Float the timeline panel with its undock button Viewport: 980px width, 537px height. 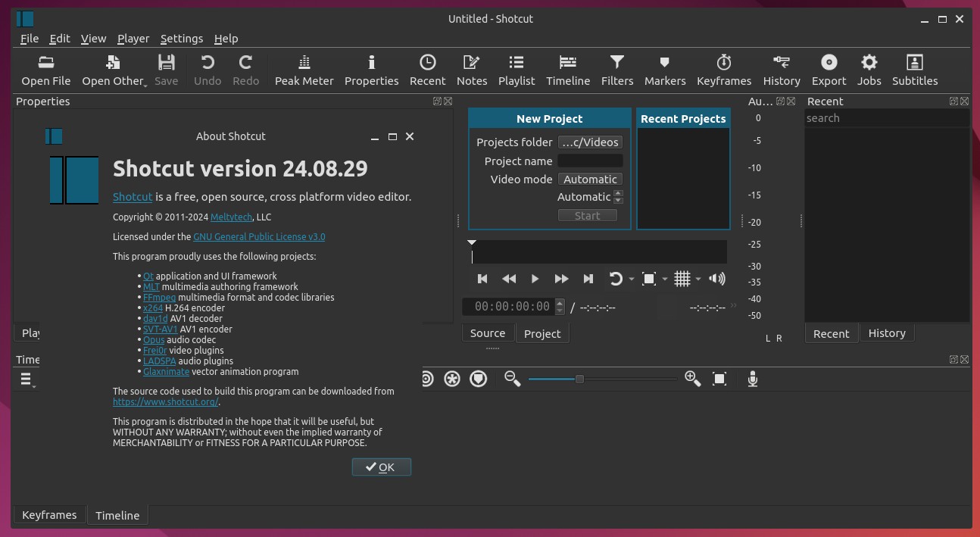954,360
